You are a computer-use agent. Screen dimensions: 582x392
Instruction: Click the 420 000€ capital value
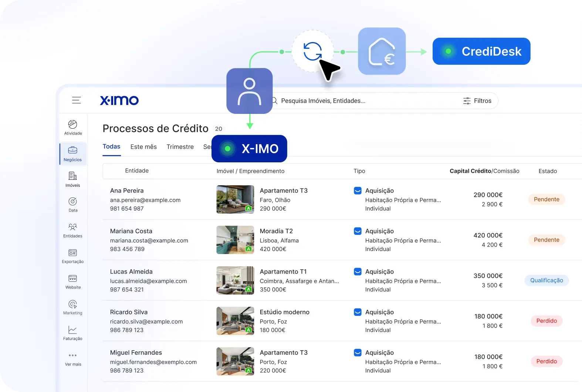(488, 235)
